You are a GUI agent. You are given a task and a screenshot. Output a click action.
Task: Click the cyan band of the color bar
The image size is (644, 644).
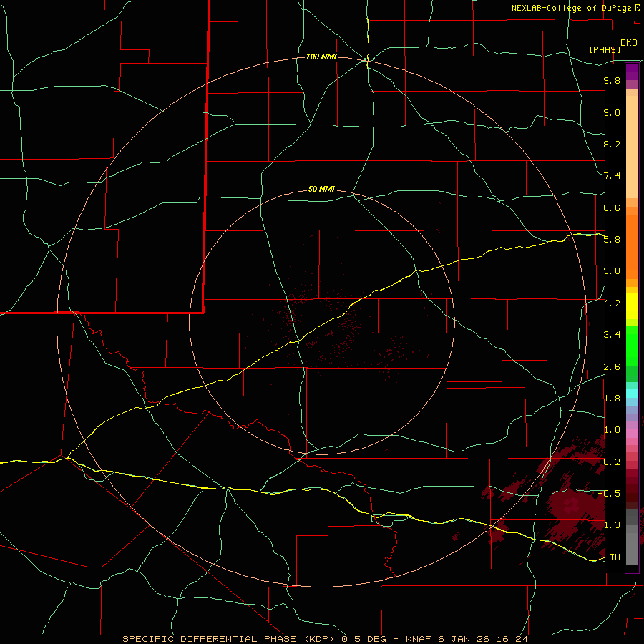click(632, 394)
